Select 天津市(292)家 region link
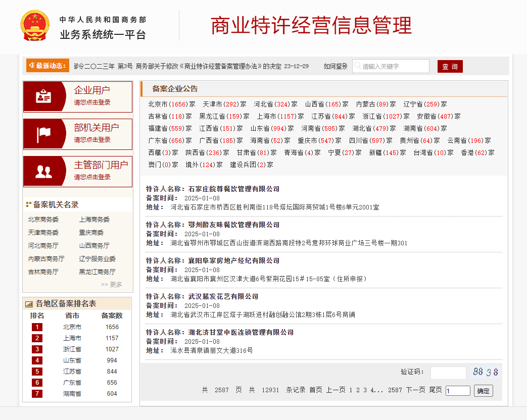 (x=224, y=104)
